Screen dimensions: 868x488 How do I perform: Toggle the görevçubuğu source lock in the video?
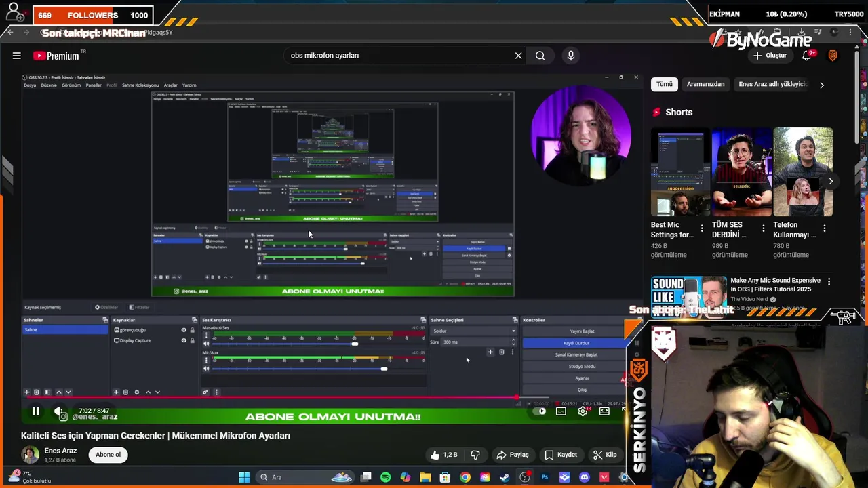click(192, 330)
